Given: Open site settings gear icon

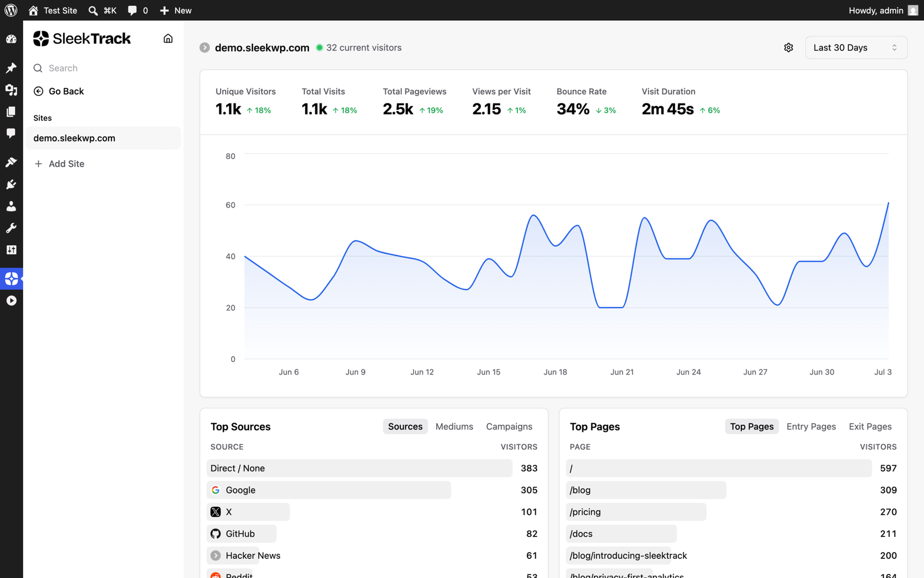Looking at the screenshot, I should click(x=788, y=47).
